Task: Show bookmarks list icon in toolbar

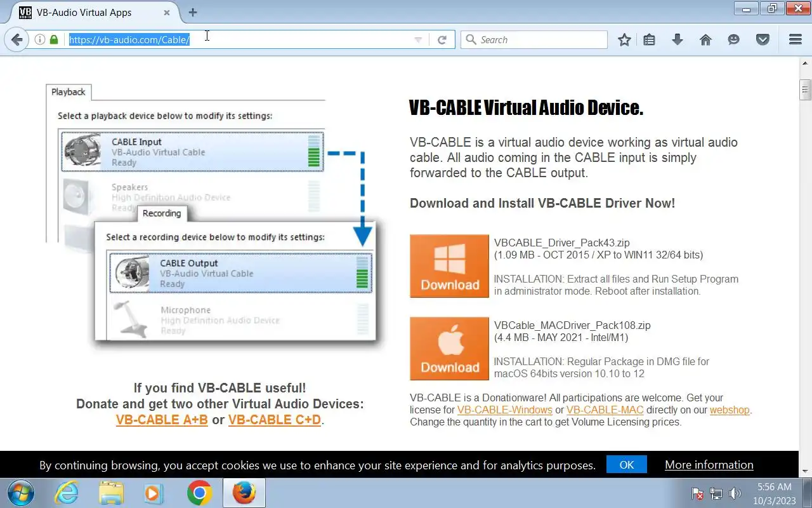Action: (x=649, y=39)
